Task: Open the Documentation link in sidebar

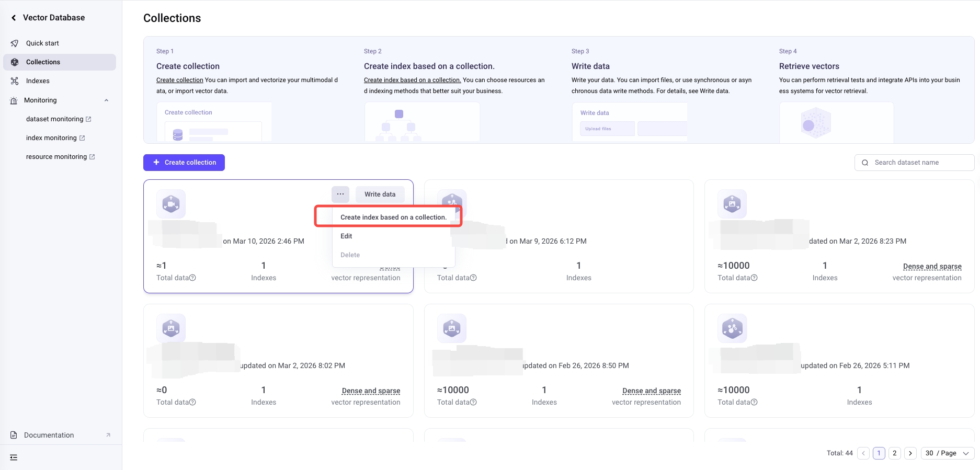Action: 49,435
